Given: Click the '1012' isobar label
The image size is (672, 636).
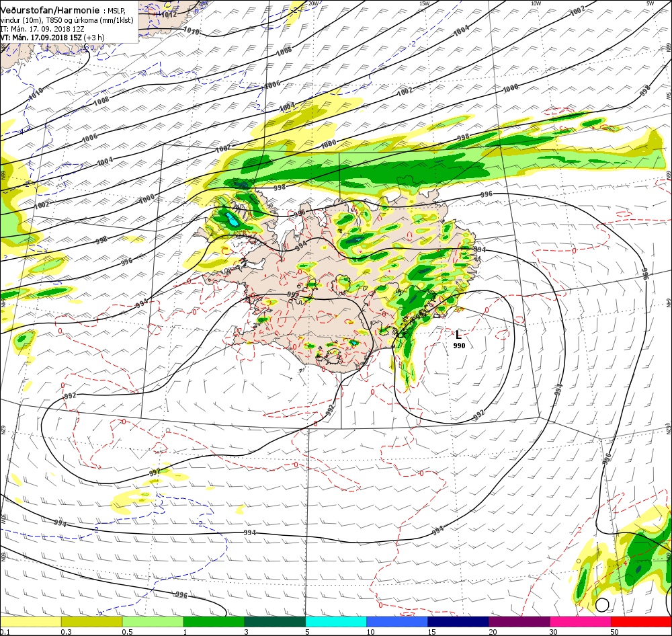Looking at the screenshot, I should coord(169,14).
